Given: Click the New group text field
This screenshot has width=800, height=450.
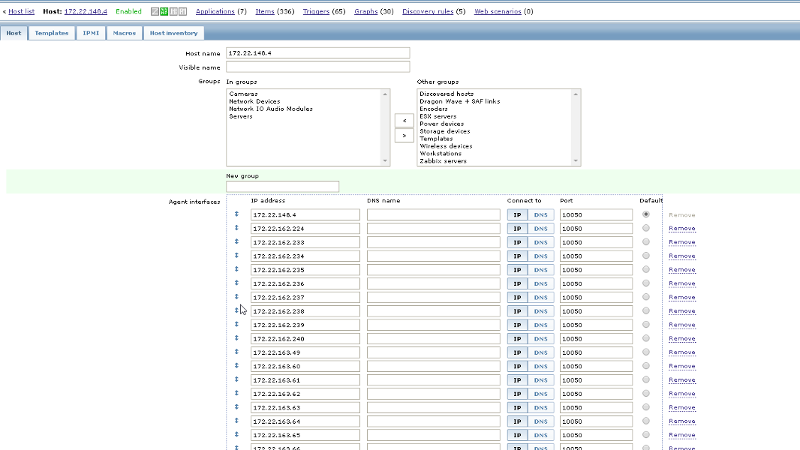Looking at the screenshot, I should click(x=283, y=186).
